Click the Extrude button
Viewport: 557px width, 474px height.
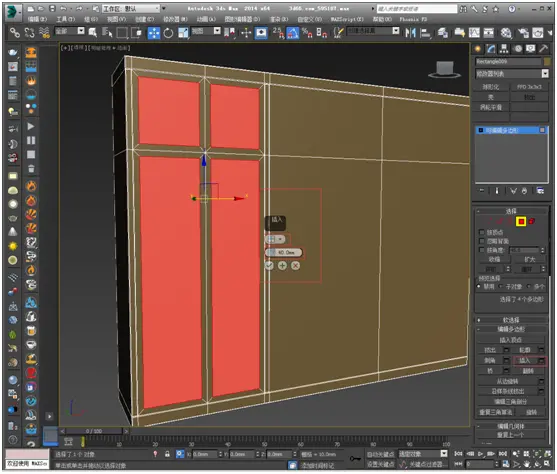click(x=490, y=350)
